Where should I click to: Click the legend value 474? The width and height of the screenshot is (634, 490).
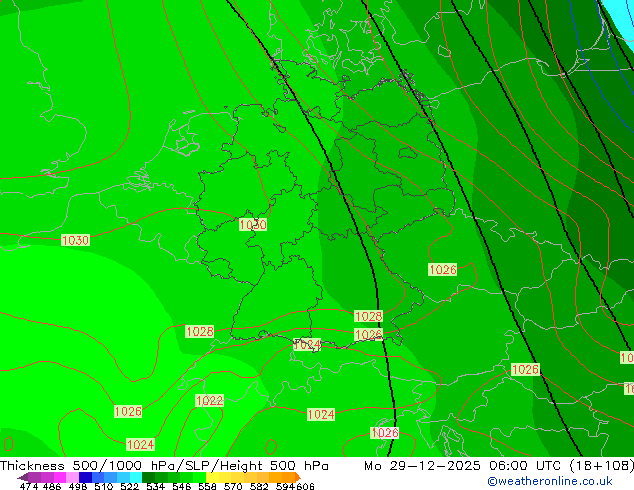click(x=29, y=486)
